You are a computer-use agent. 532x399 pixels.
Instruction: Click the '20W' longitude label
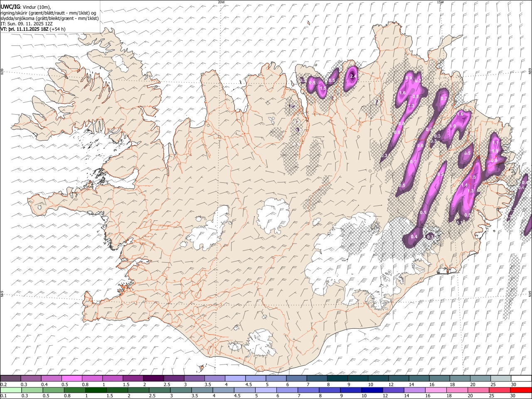coord(221,2)
